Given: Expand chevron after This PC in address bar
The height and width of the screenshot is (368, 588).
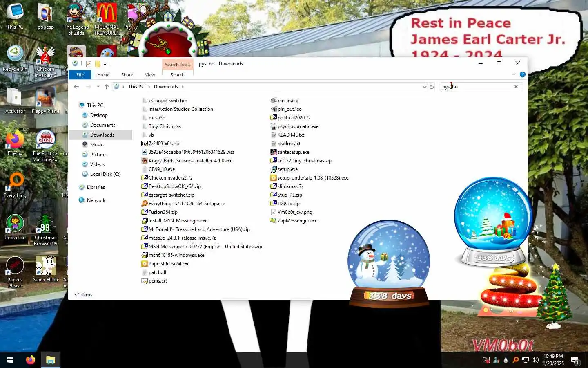Looking at the screenshot, I should click(149, 87).
